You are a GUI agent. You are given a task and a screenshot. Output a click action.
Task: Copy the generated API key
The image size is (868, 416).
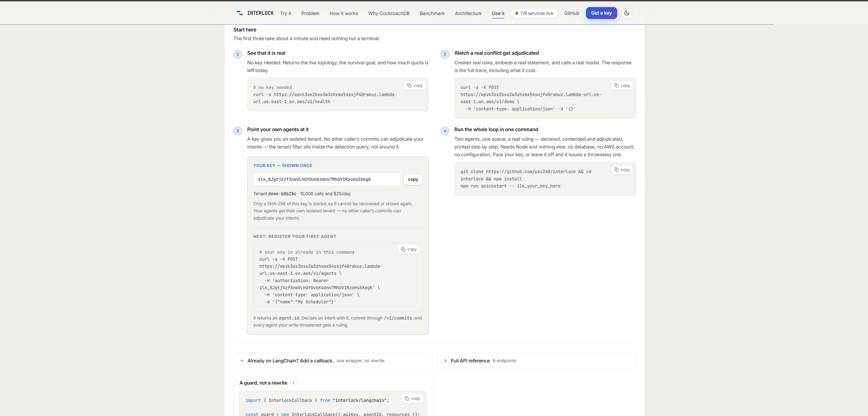tap(413, 179)
